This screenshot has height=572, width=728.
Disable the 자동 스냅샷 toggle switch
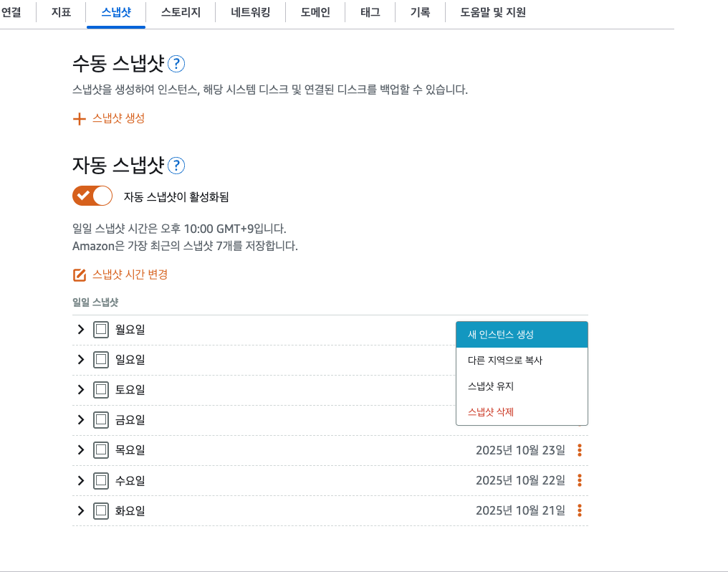(x=92, y=196)
